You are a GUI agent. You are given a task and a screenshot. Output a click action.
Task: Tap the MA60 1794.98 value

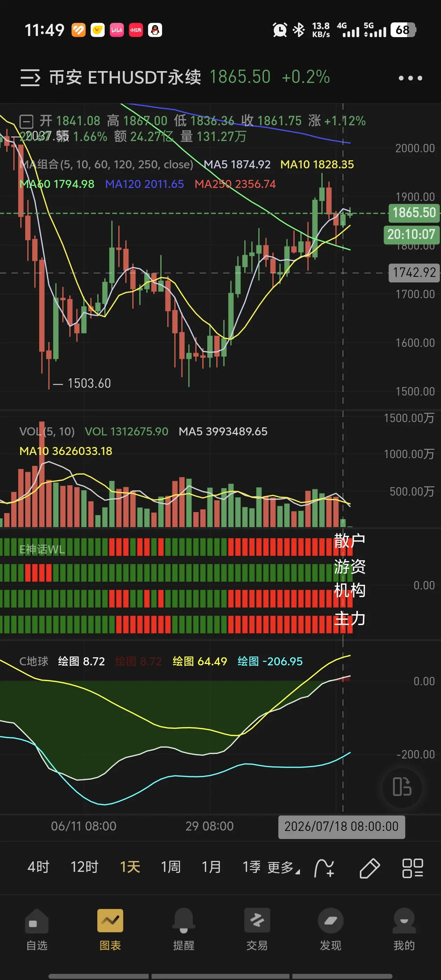pyautogui.click(x=57, y=184)
